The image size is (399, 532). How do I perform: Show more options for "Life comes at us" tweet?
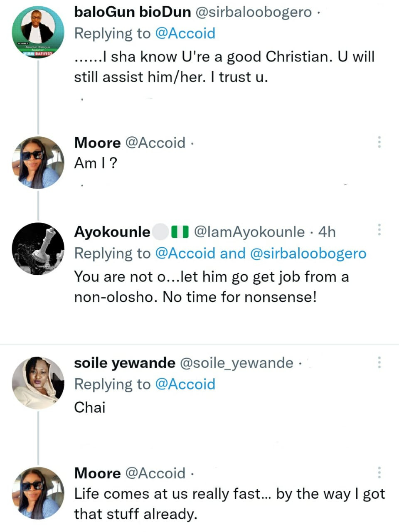point(379,473)
